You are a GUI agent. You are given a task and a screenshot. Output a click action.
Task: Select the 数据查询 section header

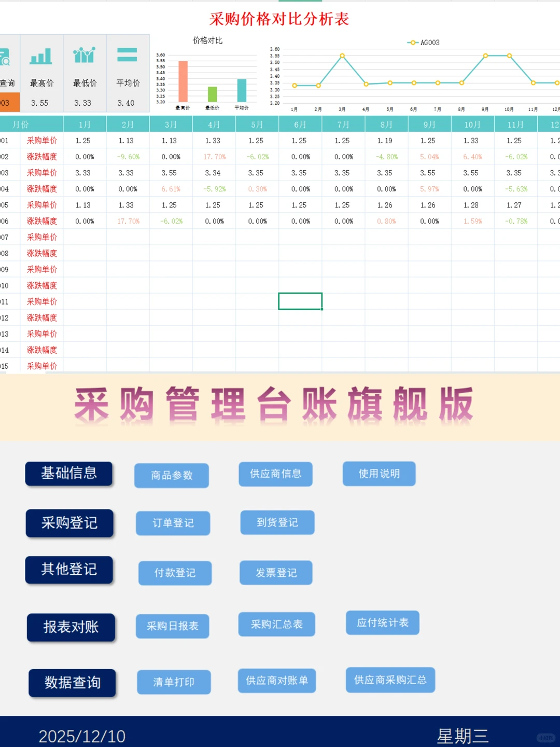point(72,683)
